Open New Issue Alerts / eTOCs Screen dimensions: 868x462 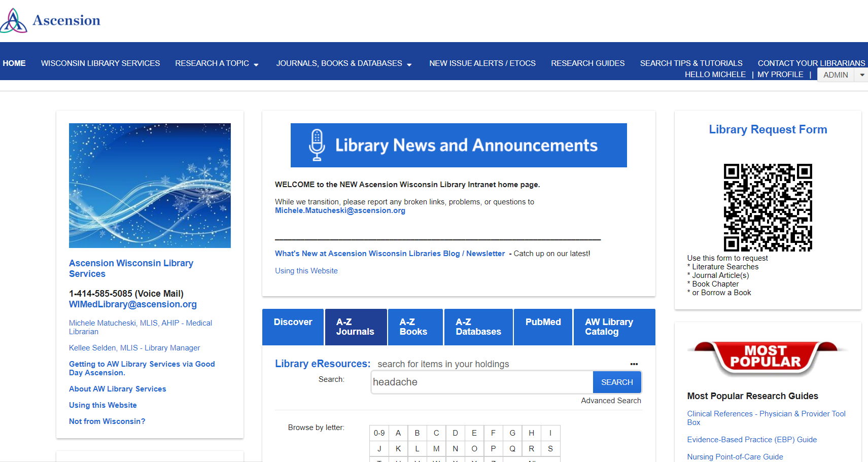coord(482,63)
